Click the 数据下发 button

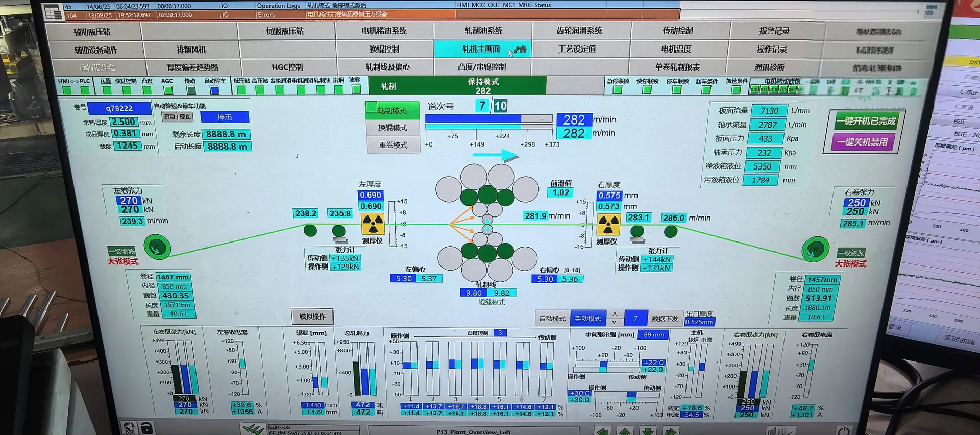point(665,319)
